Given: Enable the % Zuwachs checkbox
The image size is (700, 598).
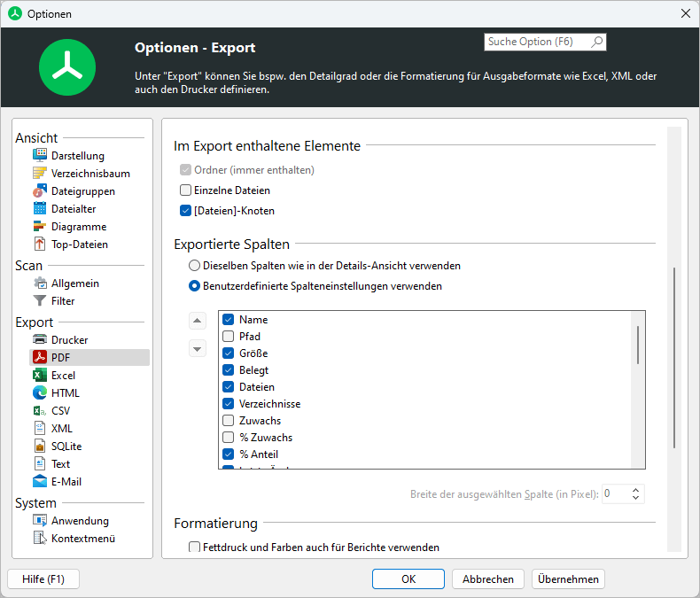Looking at the screenshot, I should click(228, 438).
